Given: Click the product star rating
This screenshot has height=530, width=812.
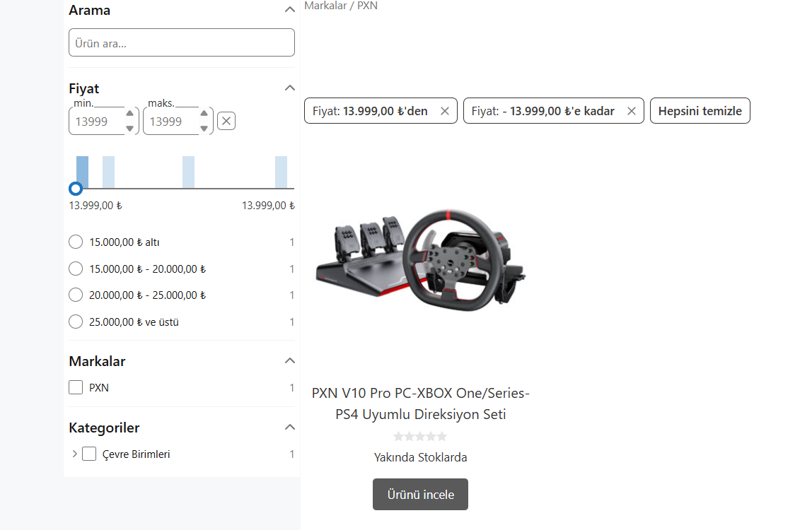Looking at the screenshot, I should click(420, 436).
